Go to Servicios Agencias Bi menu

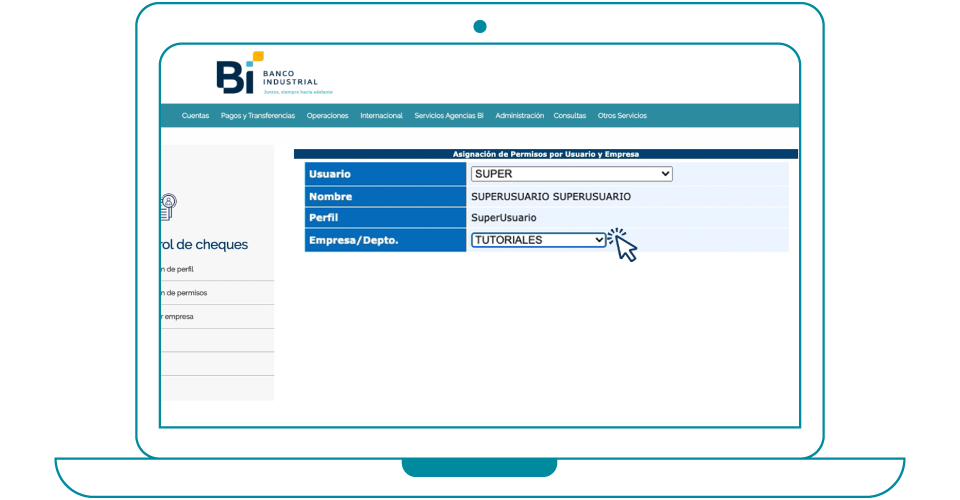449,116
